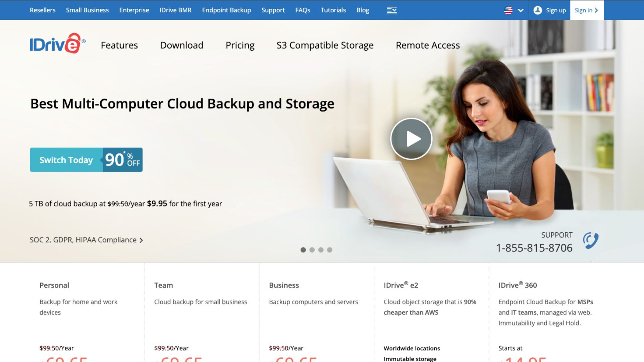This screenshot has width=644, height=362.
Task: Select the fourth carousel dot
Action: point(330,250)
